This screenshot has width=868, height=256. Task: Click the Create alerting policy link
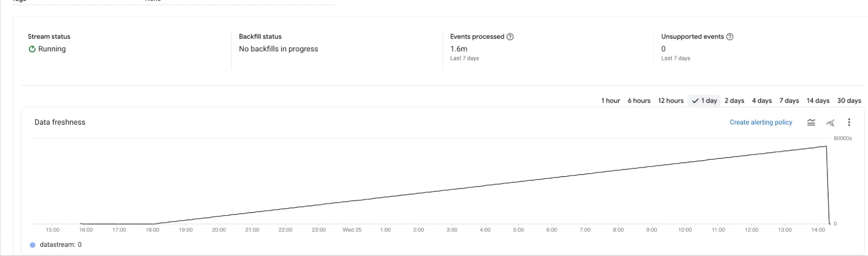coord(760,122)
